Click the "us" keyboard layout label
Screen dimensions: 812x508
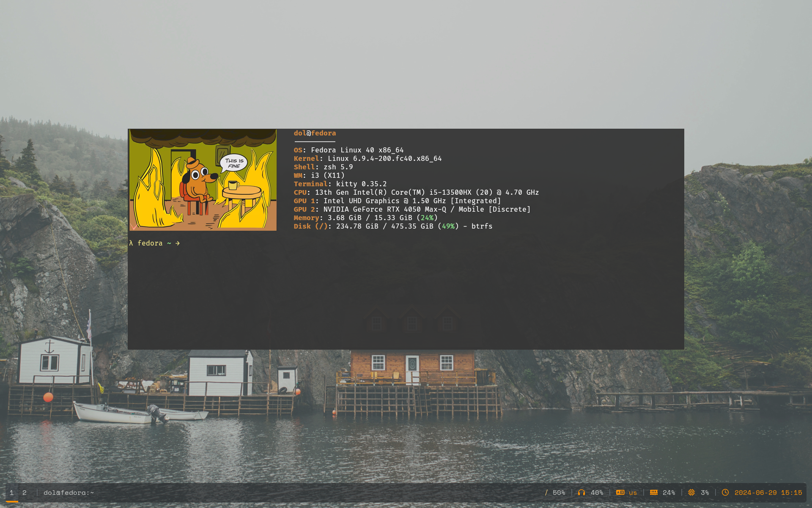[x=633, y=492]
